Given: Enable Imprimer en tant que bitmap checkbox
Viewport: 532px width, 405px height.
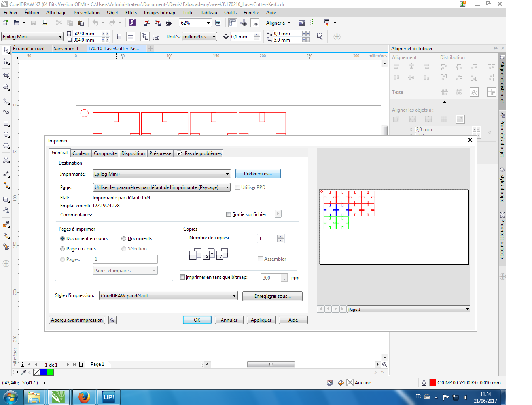Looking at the screenshot, I should point(182,277).
